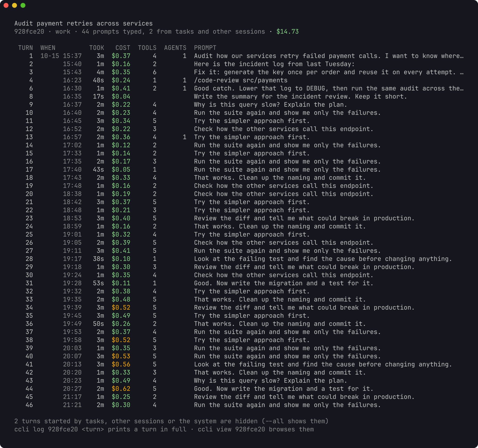The height and width of the screenshot is (448, 478).
Task: Click prompt '/code-review src/payments'
Action: [x=241, y=80]
